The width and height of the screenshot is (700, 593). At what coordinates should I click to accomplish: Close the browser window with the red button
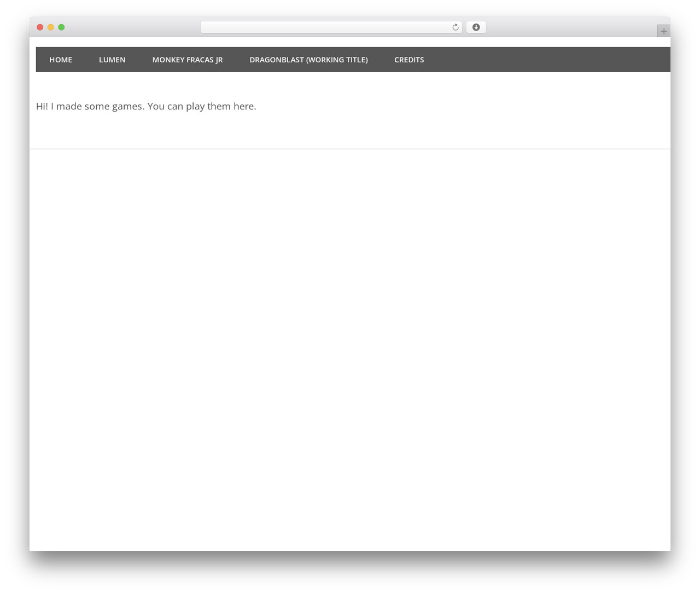[40, 27]
